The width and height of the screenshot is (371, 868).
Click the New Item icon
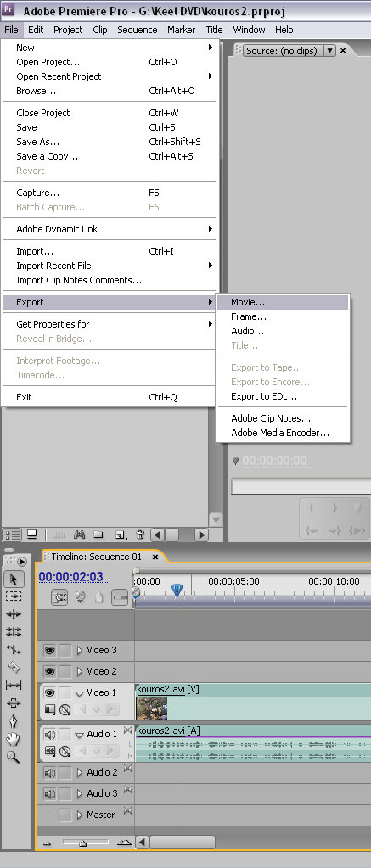point(121,535)
